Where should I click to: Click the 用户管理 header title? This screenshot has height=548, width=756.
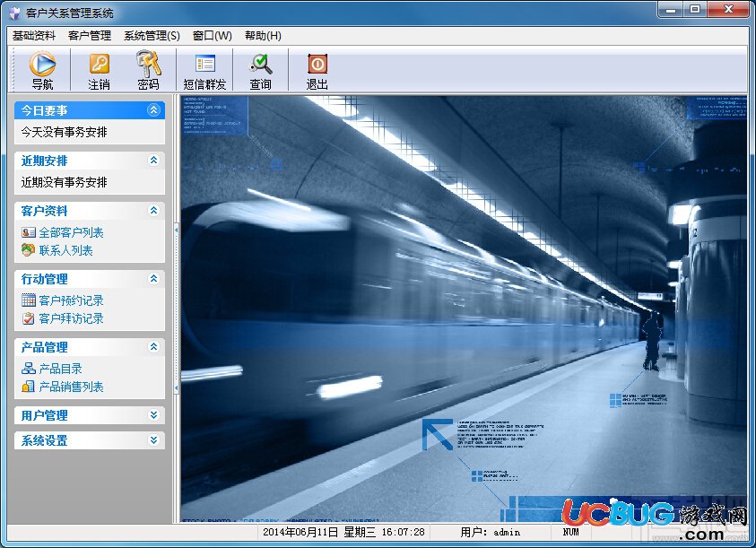click(x=44, y=415)
